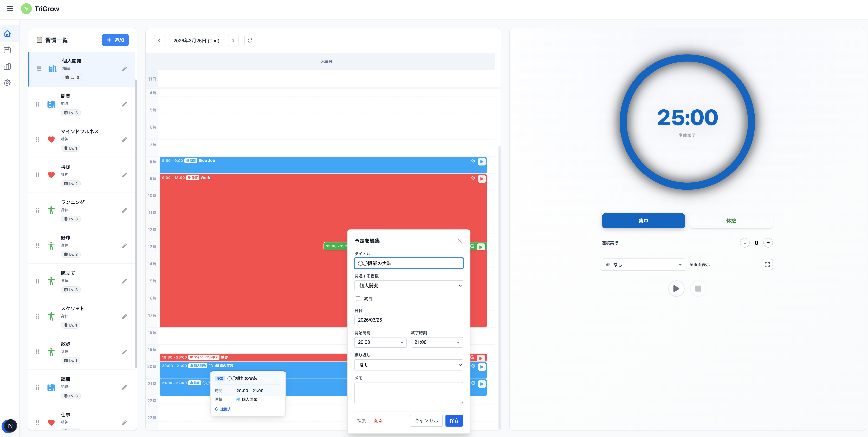Click the edit pencil for 副業 habit
Screen dimensions: 868x437
(124, 104)
